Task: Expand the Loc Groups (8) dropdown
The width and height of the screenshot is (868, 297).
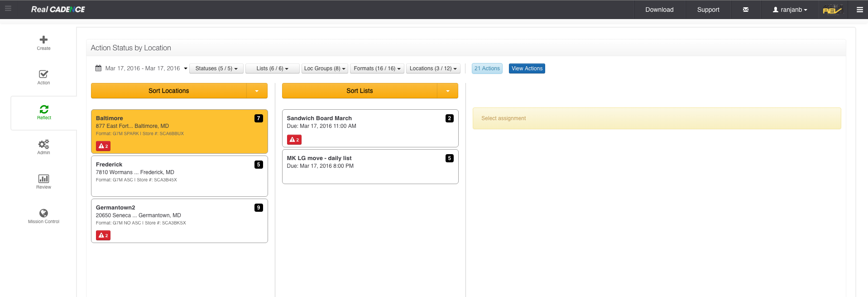Action: point(325,68)
